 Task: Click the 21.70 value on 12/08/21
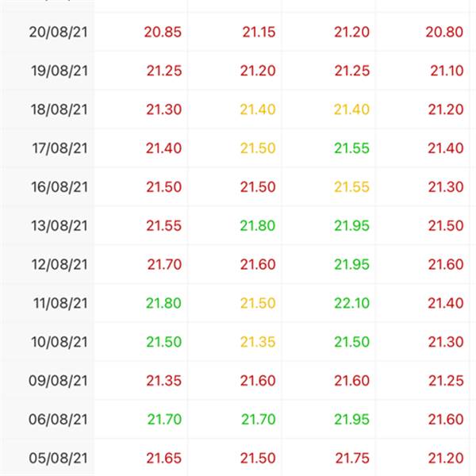tap(164, 264)
